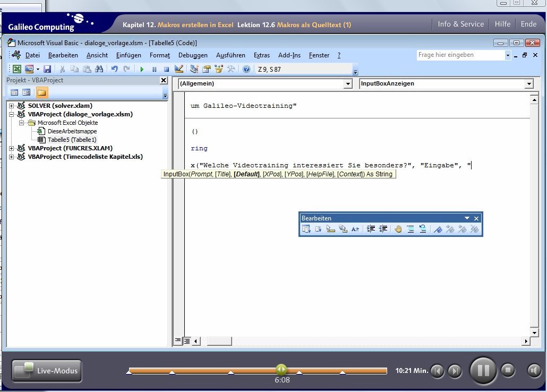Open the InputBoxAnzeigen procedure dropdown

point(529,84)
